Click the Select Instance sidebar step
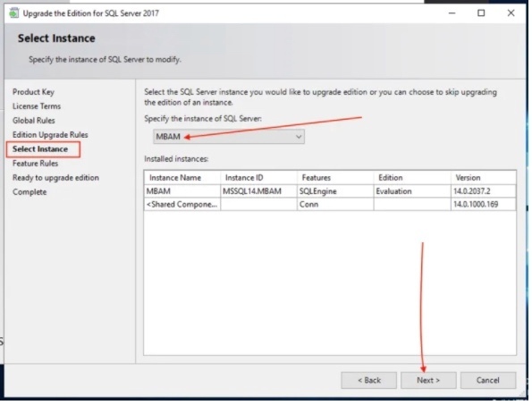532x405 pixels. pos(40,149)
